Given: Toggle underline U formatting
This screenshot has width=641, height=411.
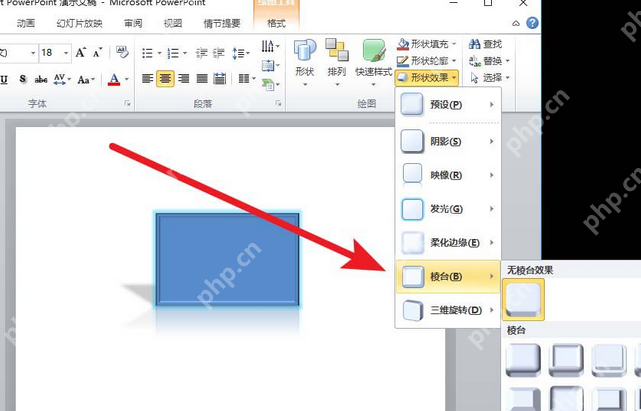Looking at the screenshot, I should point(4,79).
